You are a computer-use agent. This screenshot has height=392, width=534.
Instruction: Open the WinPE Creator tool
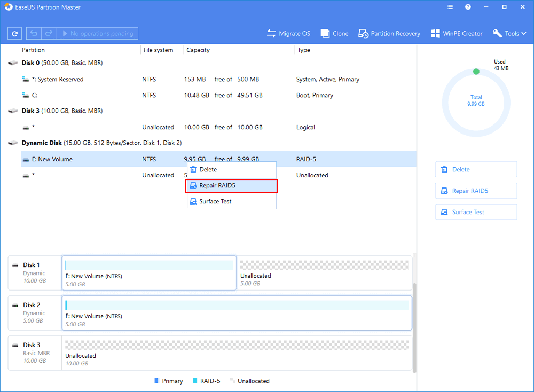[456, 33]
